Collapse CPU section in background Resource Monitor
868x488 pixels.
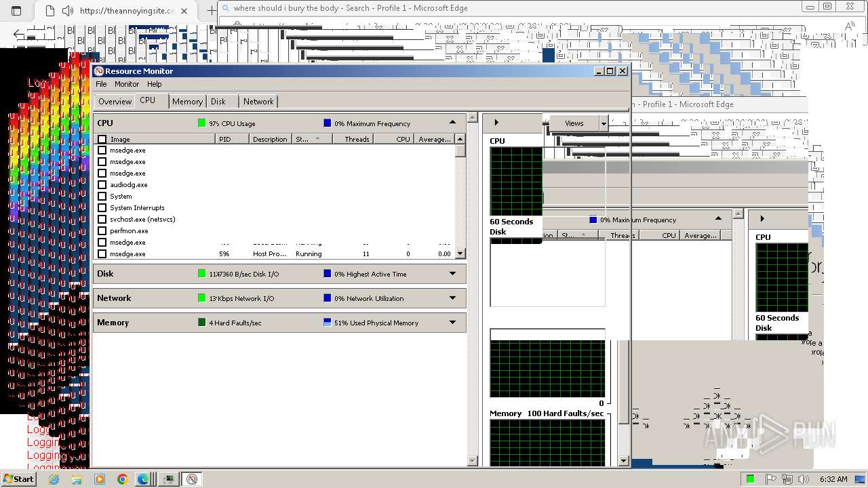click(718, 219)
